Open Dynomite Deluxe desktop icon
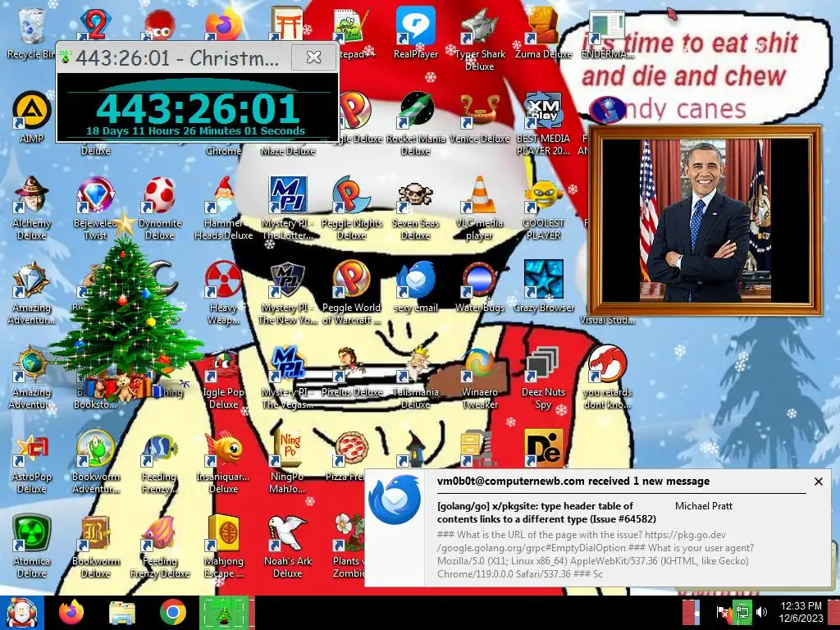 point(160,208)
